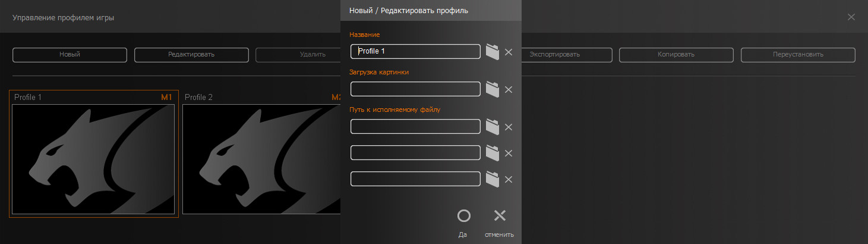
Task: Focus the Название input with Profile 1
Action: point(415,51)
